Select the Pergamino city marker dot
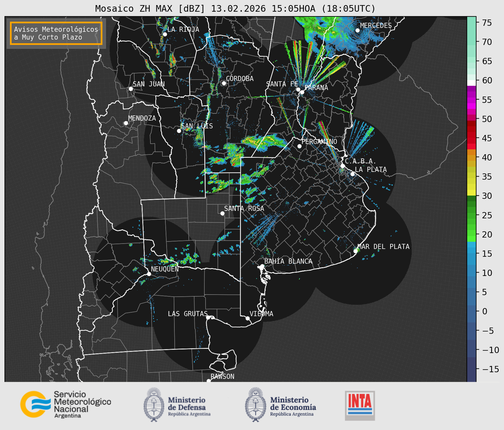The width and height of the screenshot is (504, 430). click(299, 146)
